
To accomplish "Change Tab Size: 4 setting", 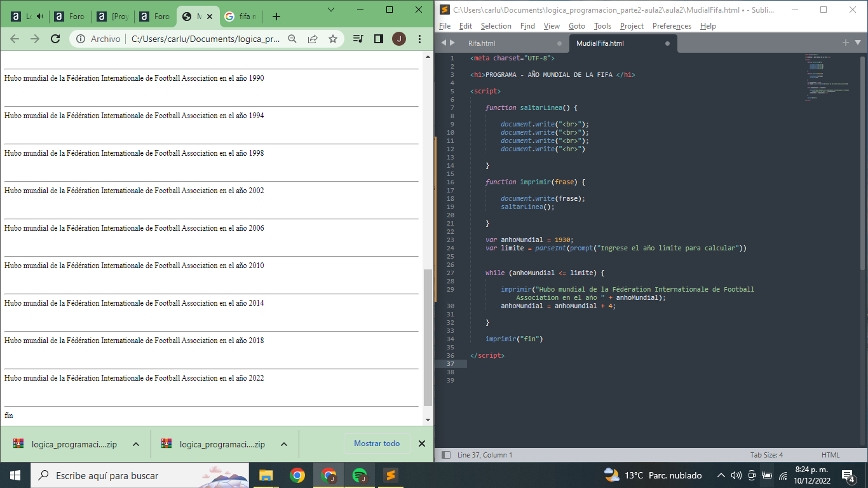I will [x=766, y=455].
